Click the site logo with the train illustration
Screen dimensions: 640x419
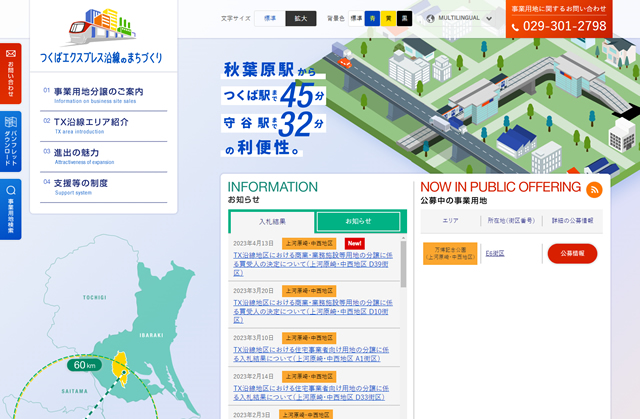pyautogui.click(x=101, y=35)
